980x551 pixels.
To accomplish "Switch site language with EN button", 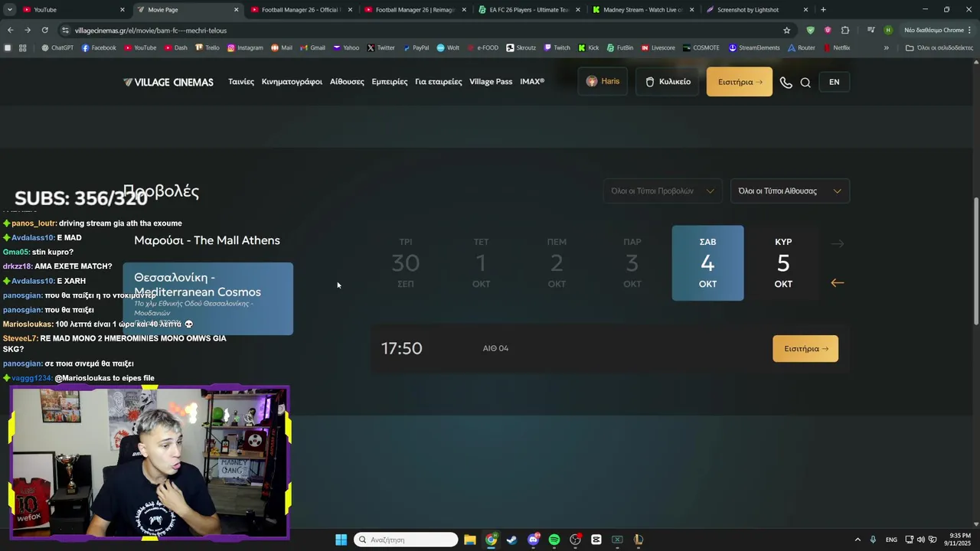I will (834, 82).
